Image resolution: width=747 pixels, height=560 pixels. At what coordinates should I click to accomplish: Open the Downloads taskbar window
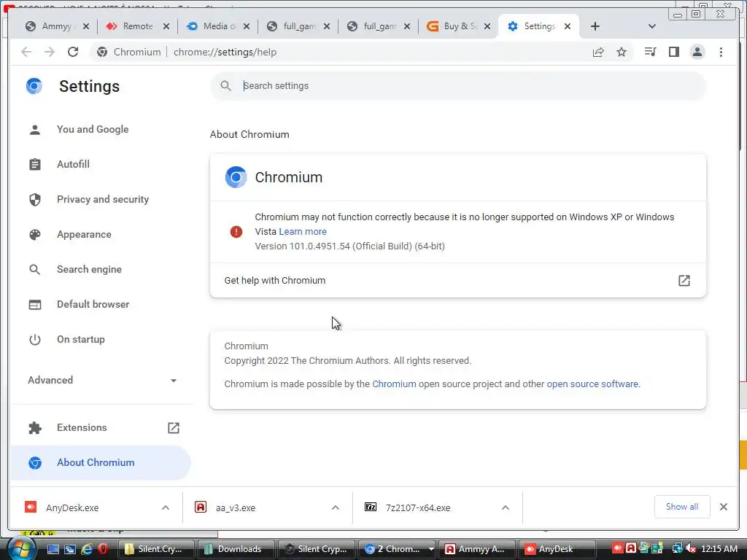(x=236, y=549)
